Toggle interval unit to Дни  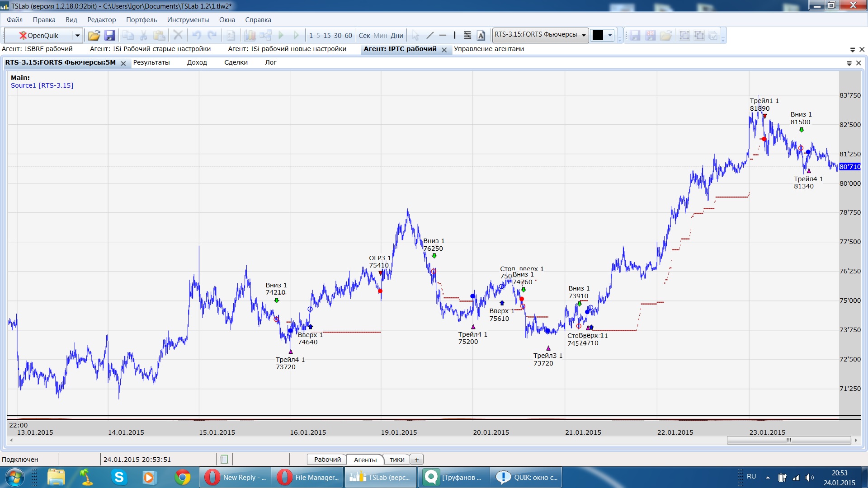(396, 36)
